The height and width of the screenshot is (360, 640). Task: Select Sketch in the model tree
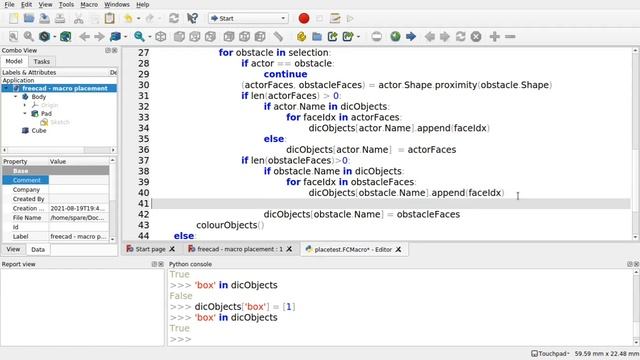click(60, 122)
